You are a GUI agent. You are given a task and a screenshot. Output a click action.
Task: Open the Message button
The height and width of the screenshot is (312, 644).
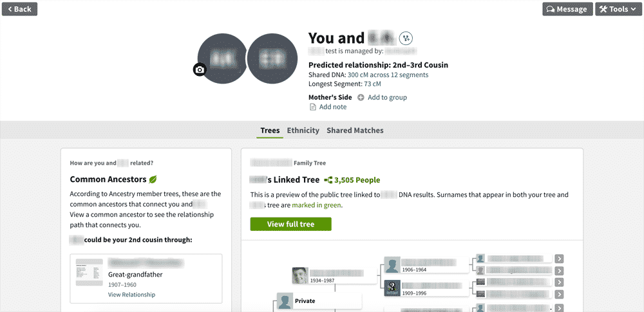pyautogui.click(x=567, y=9)
